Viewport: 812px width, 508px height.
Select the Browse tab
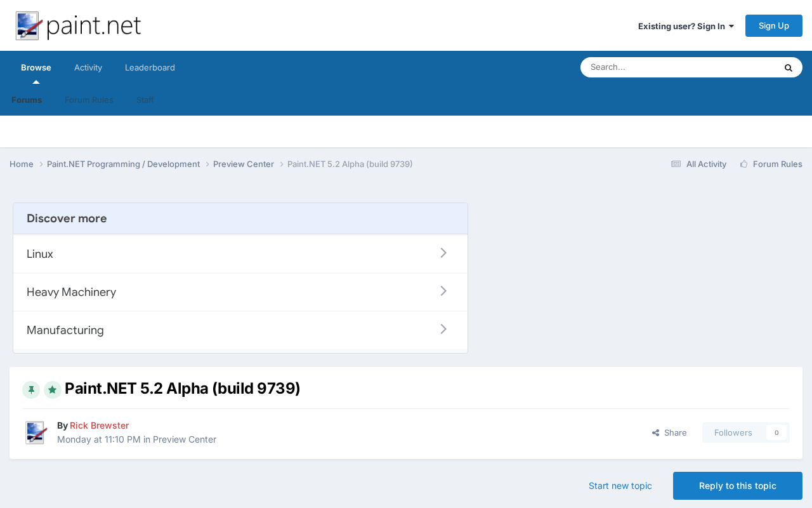click(x=36, y=67)
